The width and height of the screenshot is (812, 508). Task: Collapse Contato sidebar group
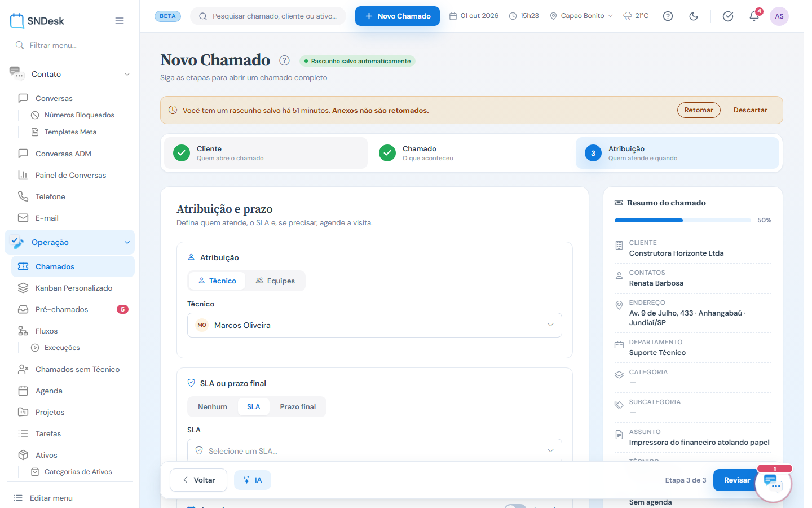(x=70, y=74)
